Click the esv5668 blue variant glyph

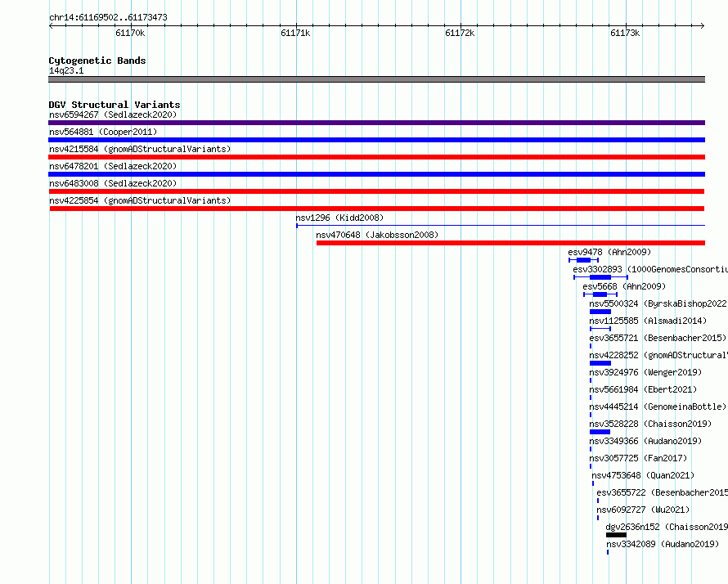pyautogui.click(x=600, y=294)
